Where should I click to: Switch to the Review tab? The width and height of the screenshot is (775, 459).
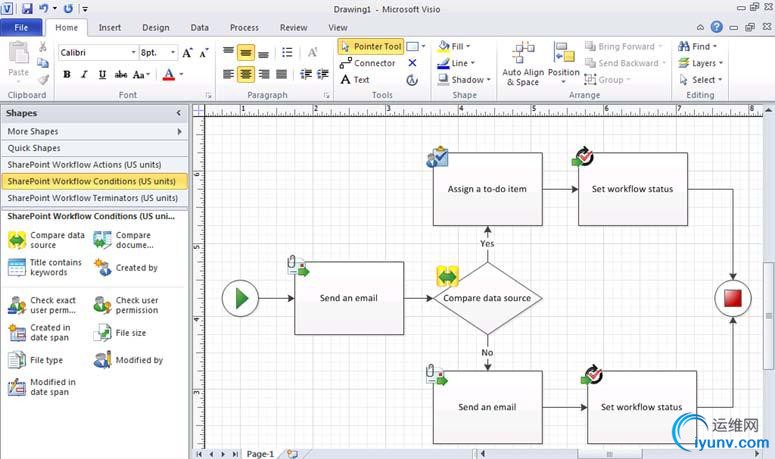pyautogui.click(x=294, y=28)
